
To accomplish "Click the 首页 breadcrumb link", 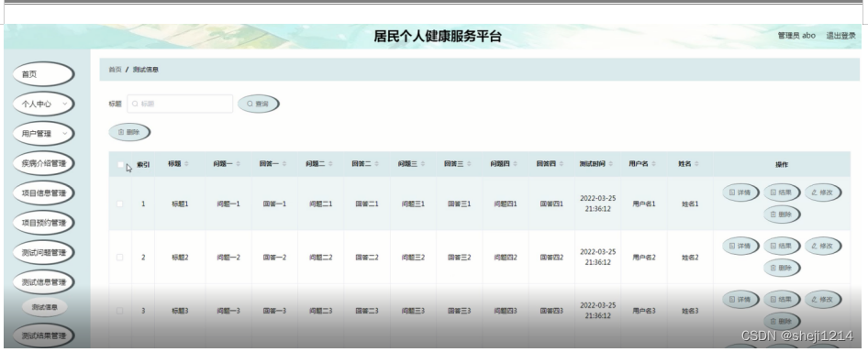I will click(x=115, y=70).
